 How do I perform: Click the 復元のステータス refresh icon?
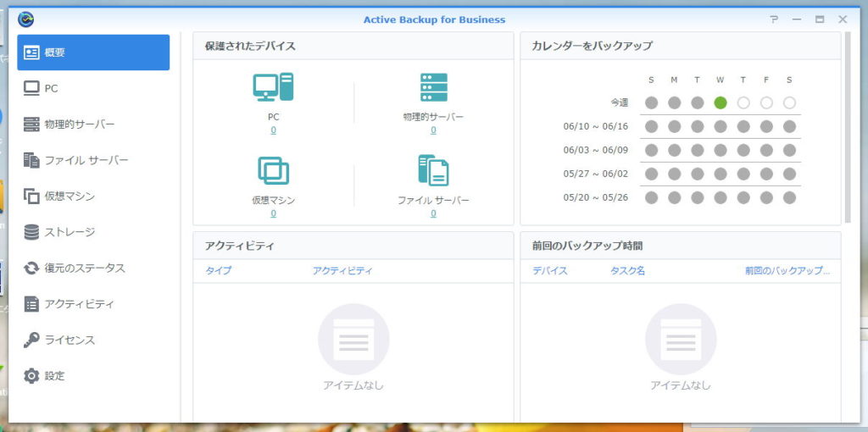click(x=31, y=269)
